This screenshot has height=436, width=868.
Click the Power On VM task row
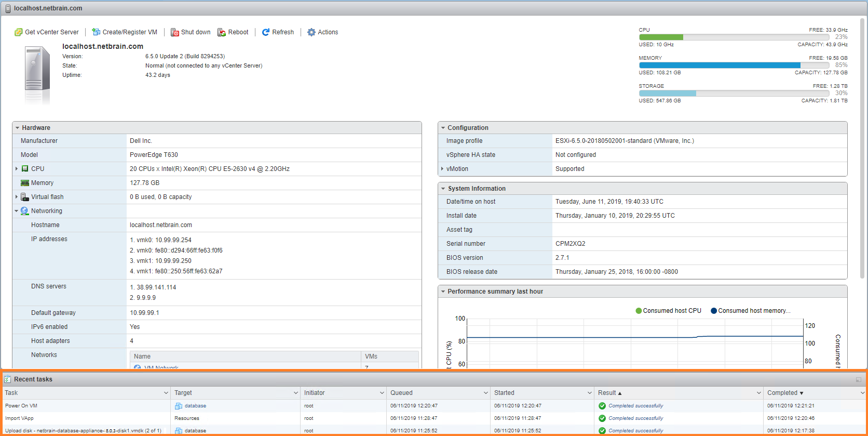coord(434,406)
